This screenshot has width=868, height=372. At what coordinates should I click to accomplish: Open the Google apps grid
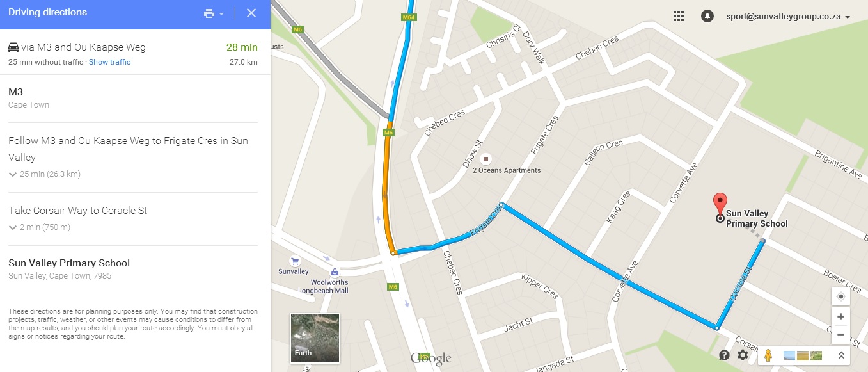pyautogui.click(x=679, y=16)
